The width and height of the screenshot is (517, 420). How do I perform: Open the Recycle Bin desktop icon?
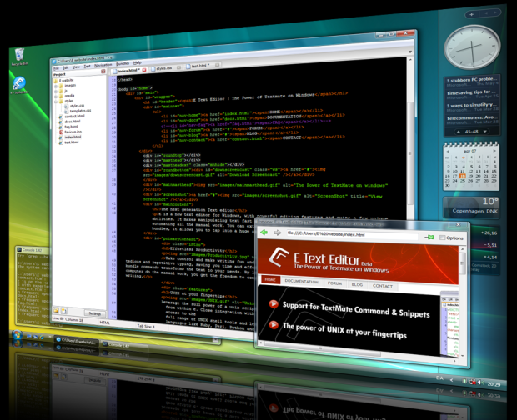pos(19,57)
